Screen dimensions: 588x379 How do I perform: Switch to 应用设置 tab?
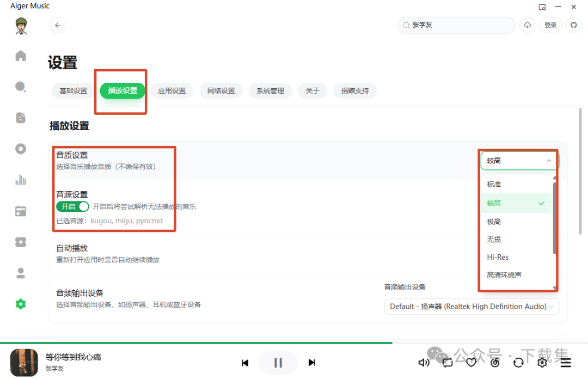tap(171, 91)
